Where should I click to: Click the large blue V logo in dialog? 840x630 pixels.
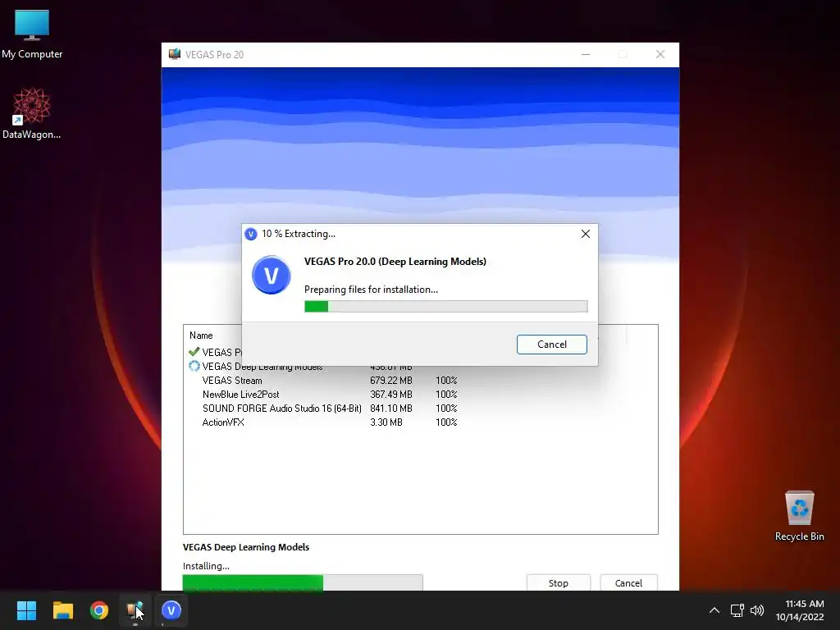click(271, 276)
